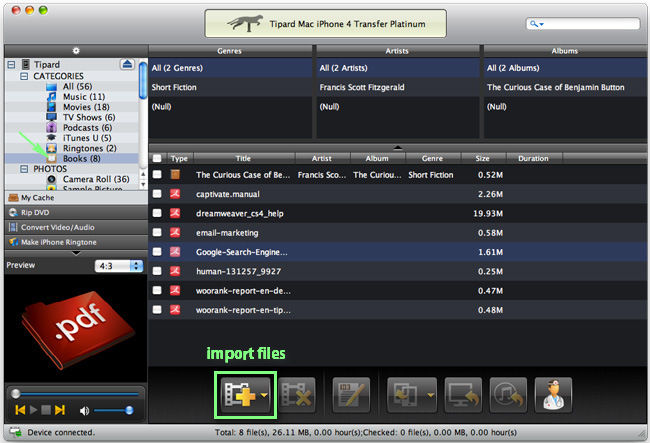
Task: Select Francis Scott Fitzgerald in Artists
Action: pyautogui.click(x=398, y=87)
